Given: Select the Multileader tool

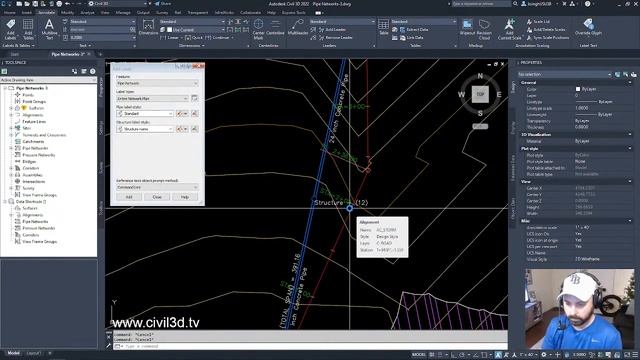Looking at the screenshot, I should click(x=298, y=27).
